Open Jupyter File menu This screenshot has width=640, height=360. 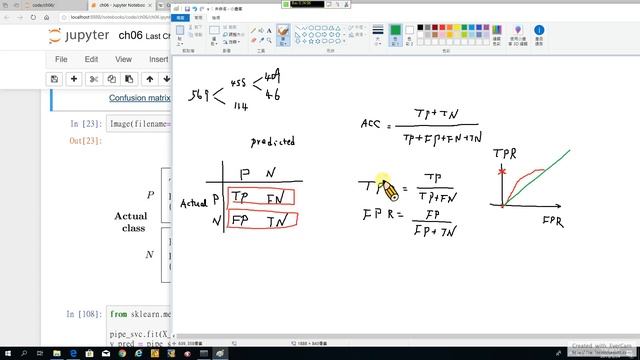pos(61,59)
